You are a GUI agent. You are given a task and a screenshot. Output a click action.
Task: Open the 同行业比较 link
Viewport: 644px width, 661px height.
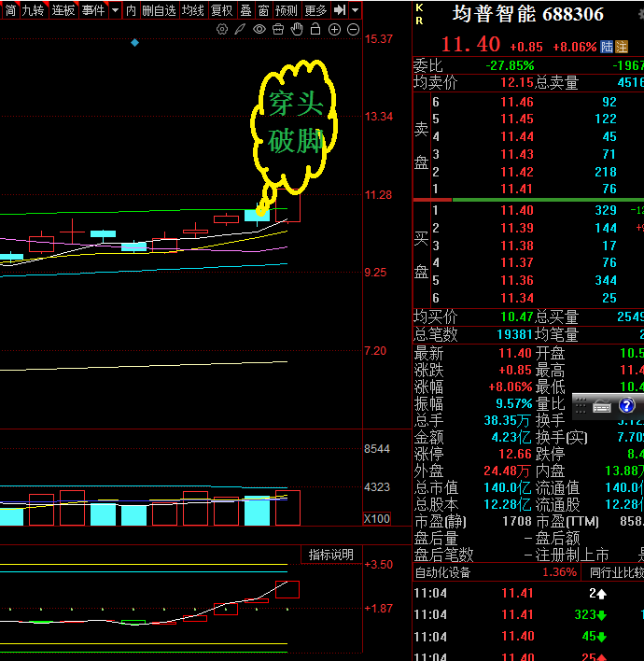click(616, 572)
